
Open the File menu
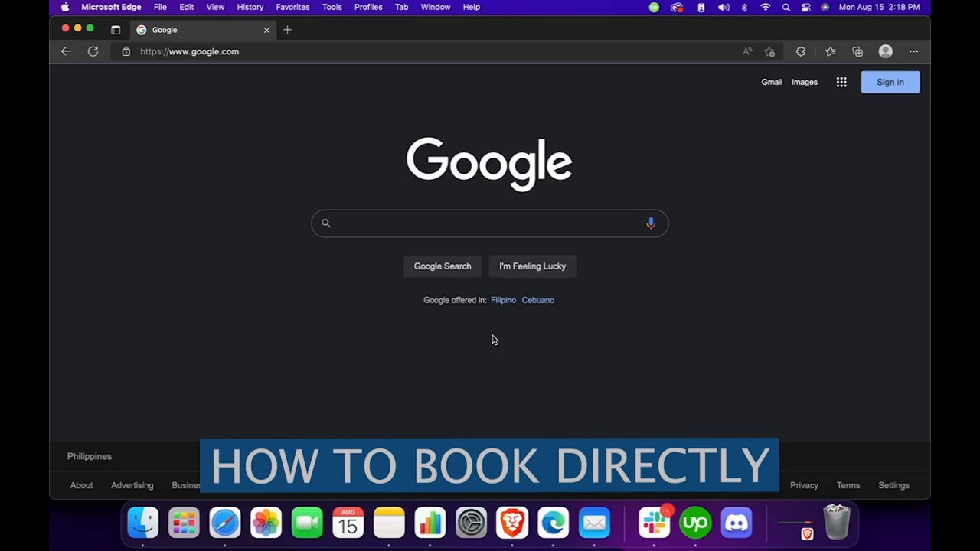coord(160,7)
